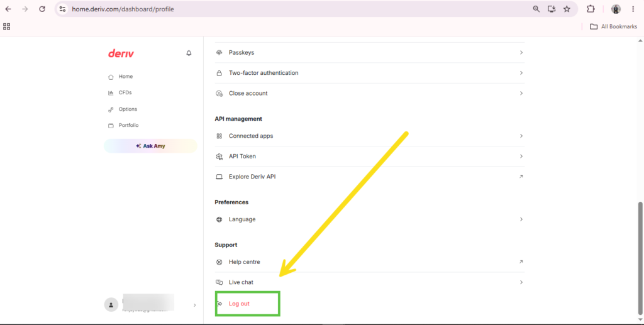Select the API Token label
The image size is (644, 325).
(x=242, y=157)
